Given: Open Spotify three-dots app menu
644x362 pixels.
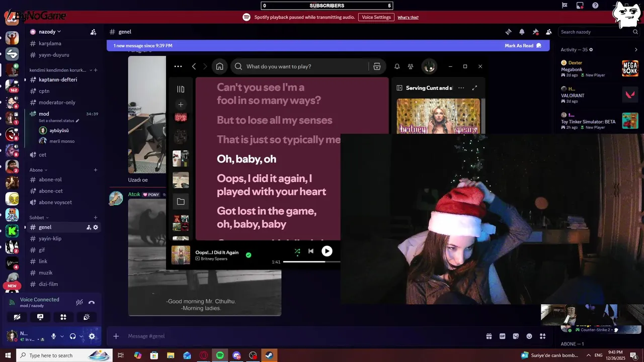Looking at the screenshot, I should coord(178,66).
